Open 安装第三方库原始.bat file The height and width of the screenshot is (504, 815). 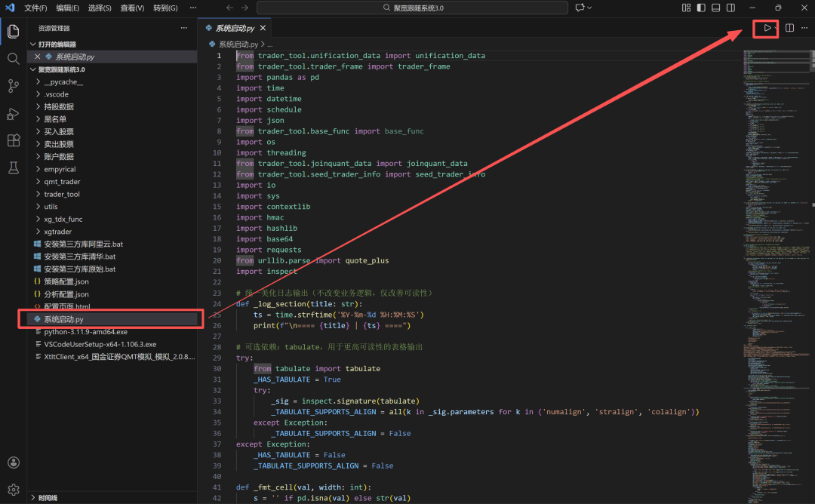(79, 269)
